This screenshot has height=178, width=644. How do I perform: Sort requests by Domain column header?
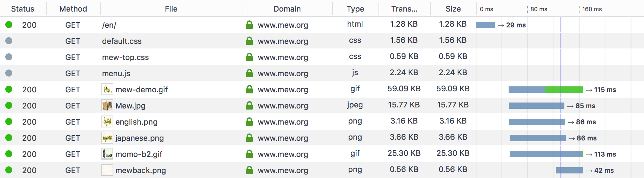(287, 9)
